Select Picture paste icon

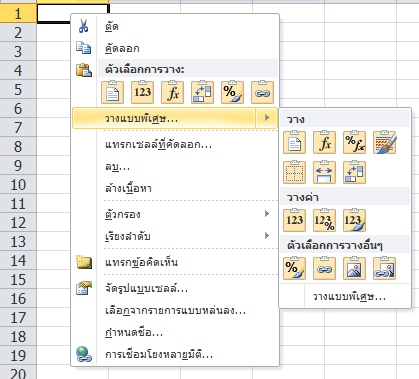[354, 268]
